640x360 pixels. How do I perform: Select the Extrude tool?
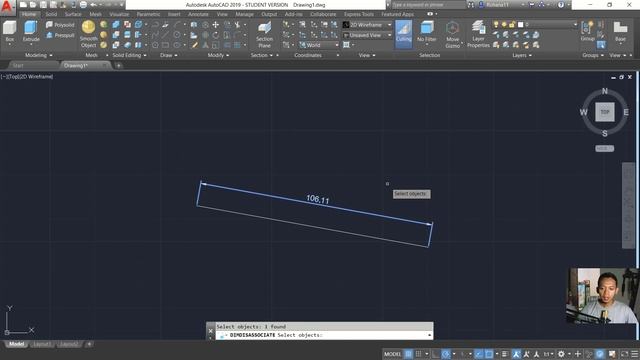pyautogui.click(x=31, y=32)
